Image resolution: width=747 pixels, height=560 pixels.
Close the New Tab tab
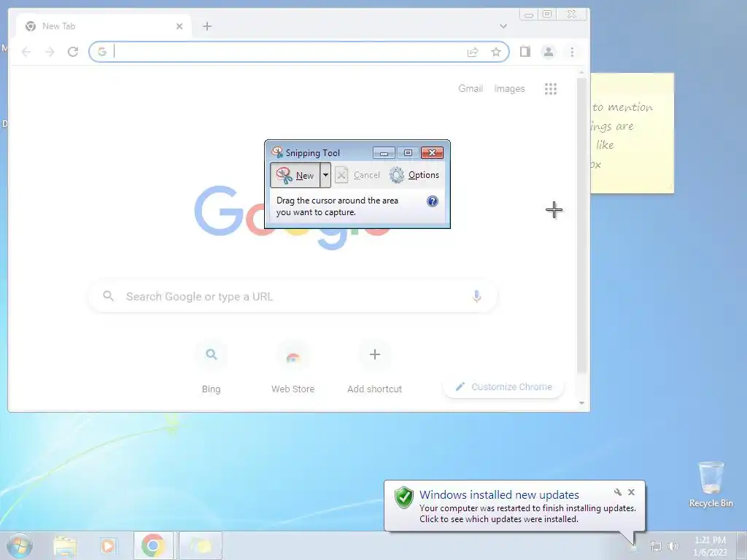179,26
